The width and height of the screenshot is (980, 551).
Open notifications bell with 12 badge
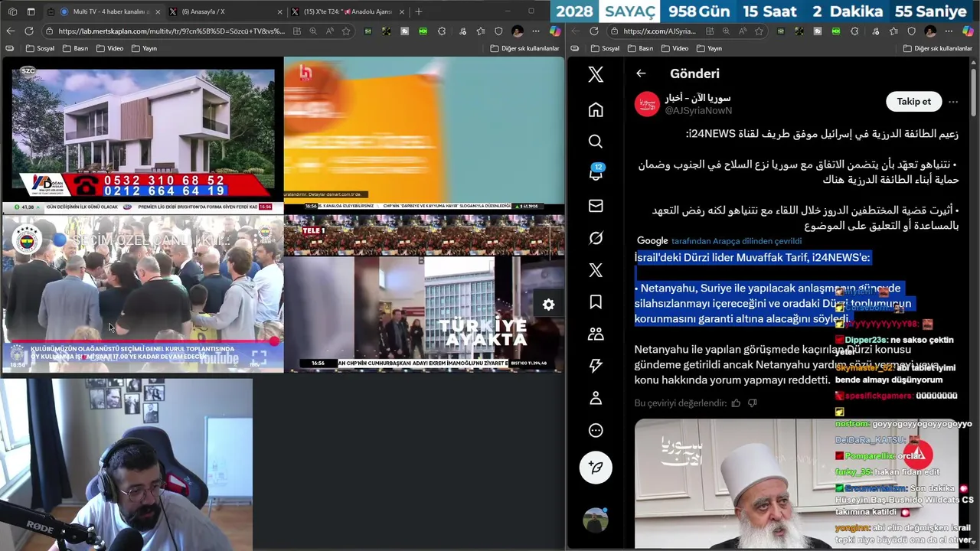596,173
